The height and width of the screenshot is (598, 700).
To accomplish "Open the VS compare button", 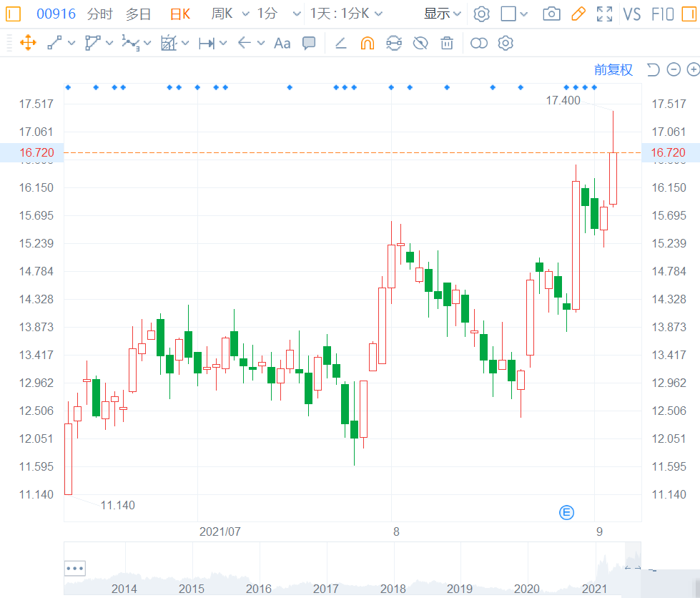I will [x=631, y=14].
